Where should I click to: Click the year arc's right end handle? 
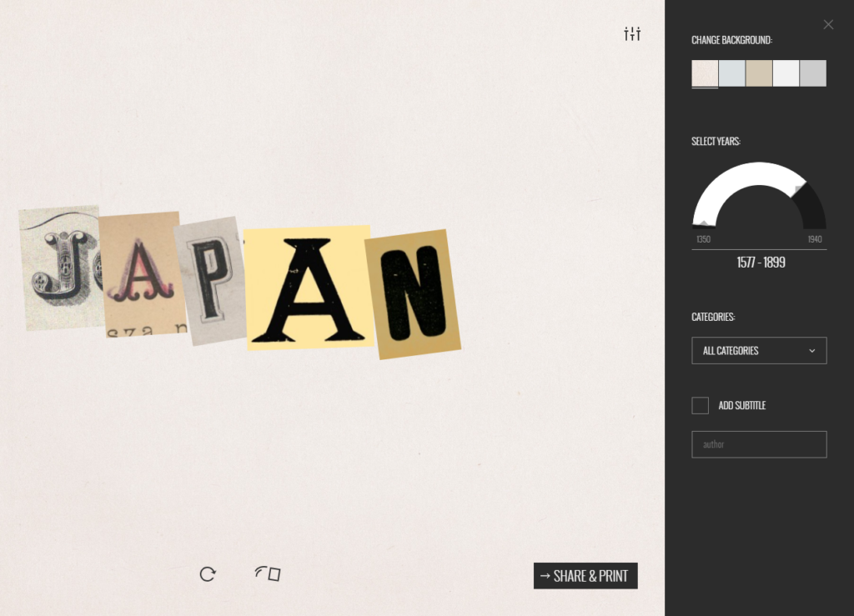799,189
